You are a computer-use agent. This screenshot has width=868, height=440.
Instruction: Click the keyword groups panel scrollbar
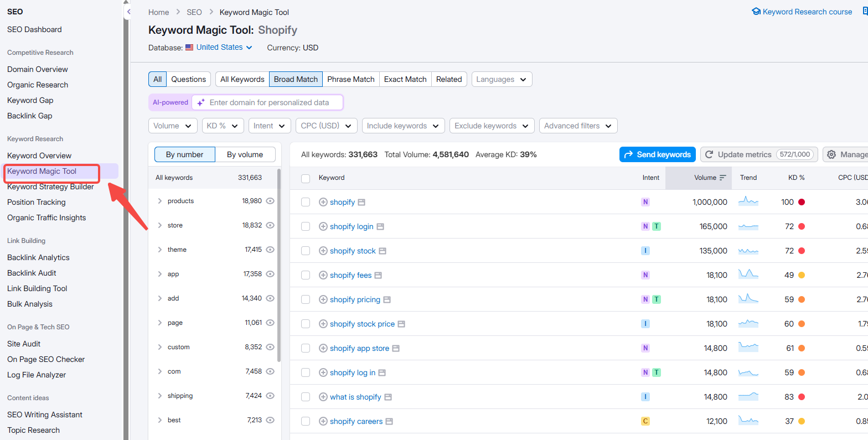(279, 266)
